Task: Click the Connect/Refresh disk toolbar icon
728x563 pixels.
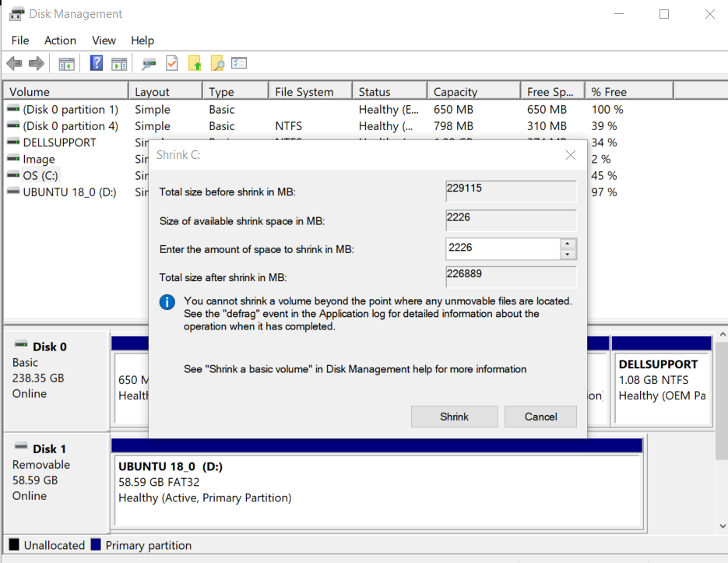Action: [149, 64]
